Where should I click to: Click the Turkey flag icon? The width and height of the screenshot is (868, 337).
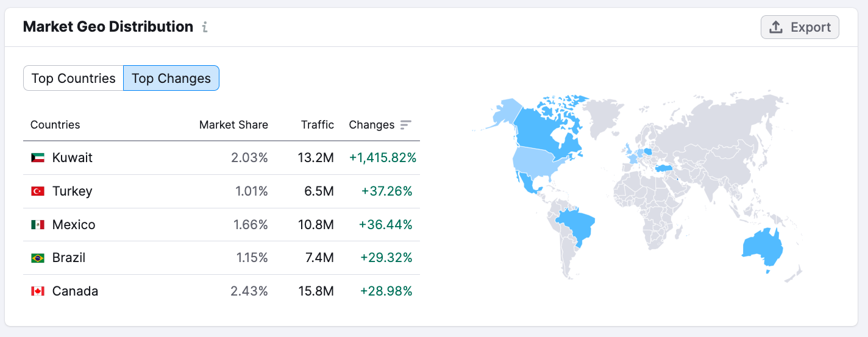(38, 191)
